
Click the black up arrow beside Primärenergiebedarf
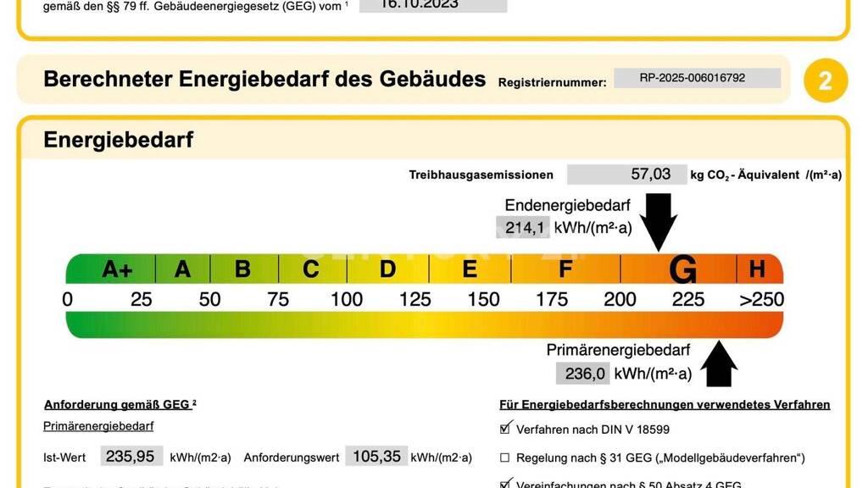(x=719, y=363)
